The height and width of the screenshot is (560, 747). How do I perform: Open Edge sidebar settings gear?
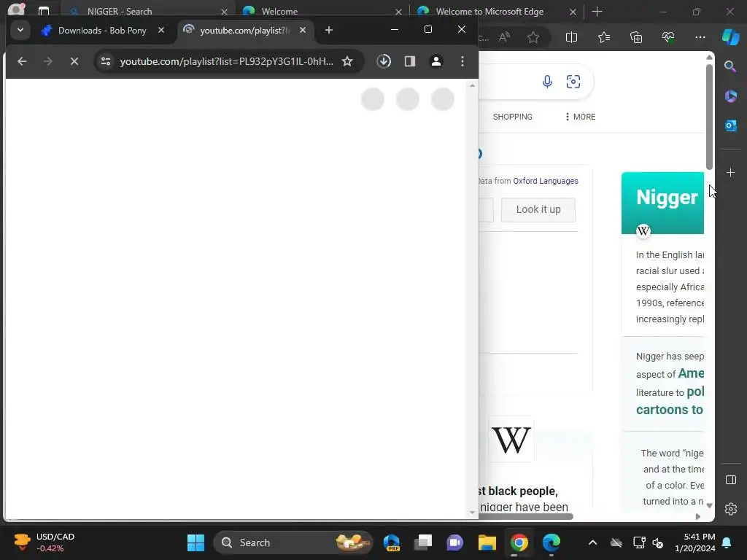pyautogui.click(x=730, y=509)
